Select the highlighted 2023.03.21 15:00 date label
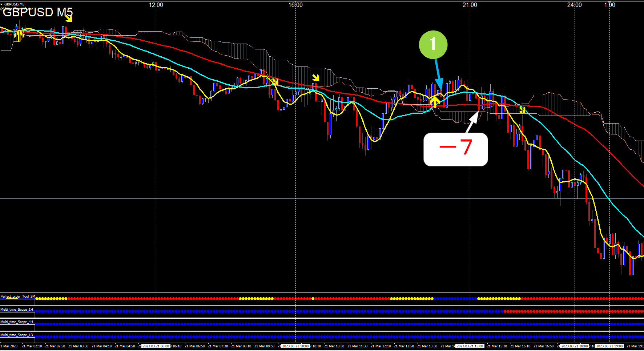The image size is (644, 351). point(470,346)
